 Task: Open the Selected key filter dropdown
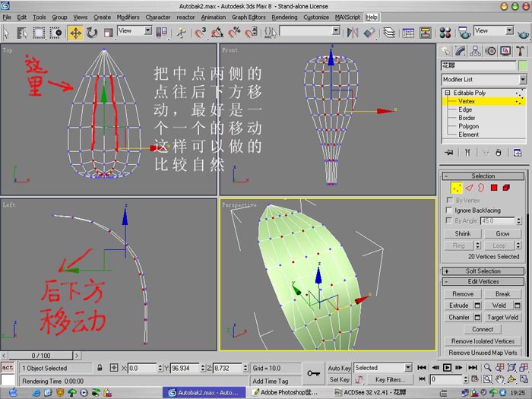pos(383,367)
